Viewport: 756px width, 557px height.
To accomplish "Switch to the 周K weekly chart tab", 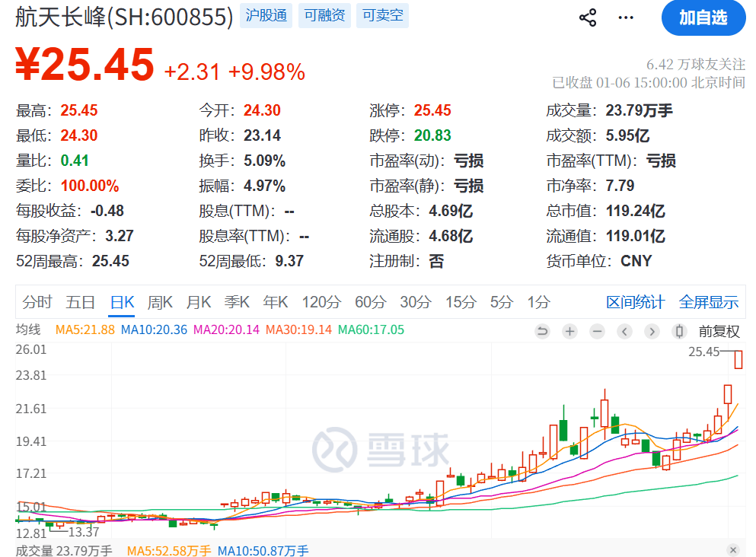I will [x=160, y=302].
